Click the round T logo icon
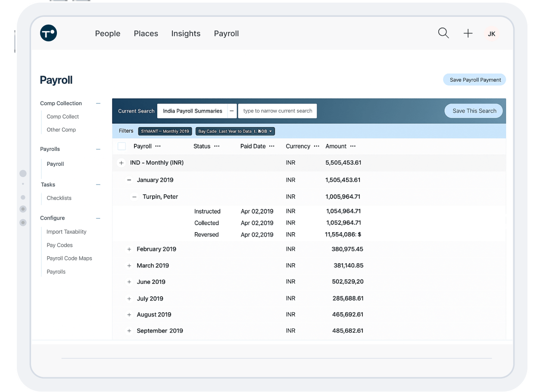Image resolution: width=543 pixels, height=392 pixels. point(49,33)
